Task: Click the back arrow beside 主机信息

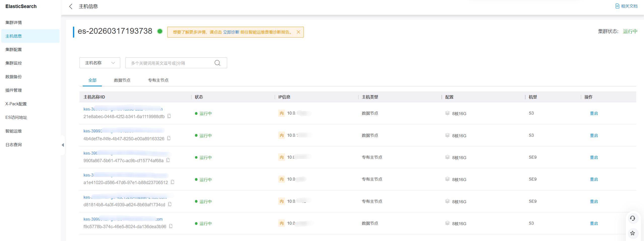Action: click(71, 6)
